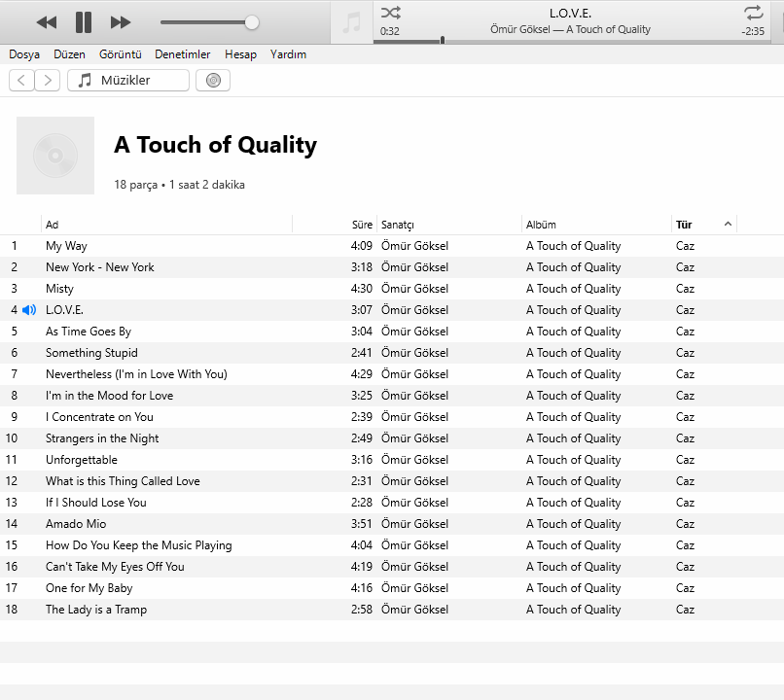The image size is (784, 700).
Task: Skip to next track button
Action: 121,22
